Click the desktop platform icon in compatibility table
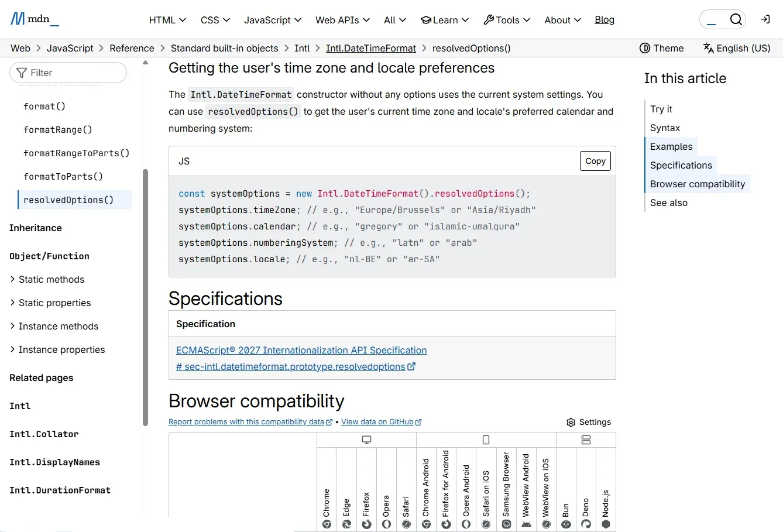Image resolution: width=783 pixels, height=532 pixels. 366,440
